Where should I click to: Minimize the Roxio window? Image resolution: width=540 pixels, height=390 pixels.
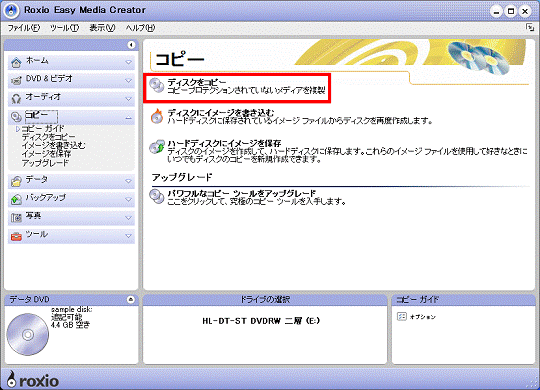tap(496, 12)
